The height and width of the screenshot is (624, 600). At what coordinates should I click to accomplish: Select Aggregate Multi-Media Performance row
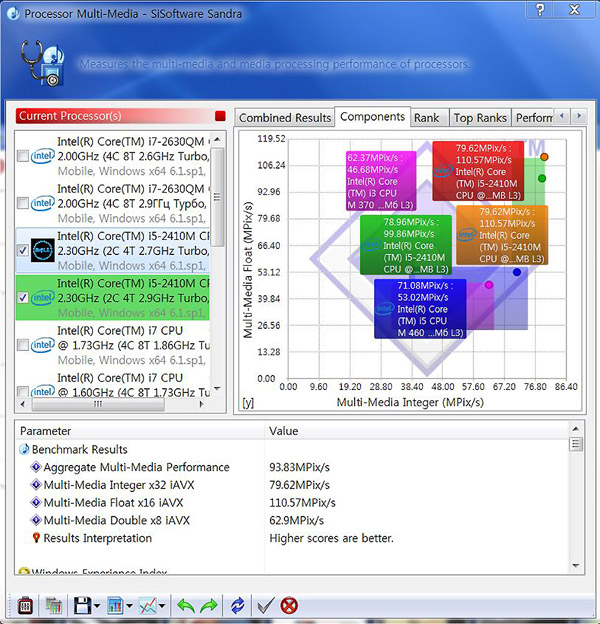pyautogui.click(x=292, y=467)
